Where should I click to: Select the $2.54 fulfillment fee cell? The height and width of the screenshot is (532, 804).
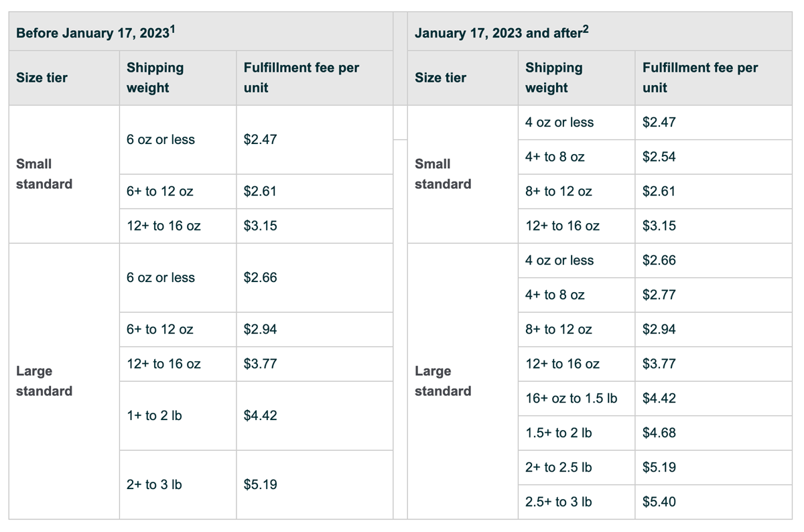click(659, 157)
